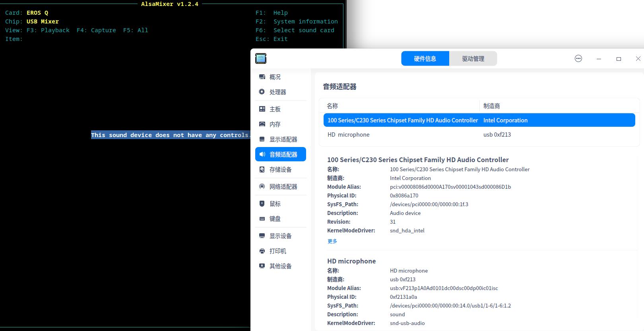Click F2: System information in AlsaMixer

(x=297, y=21)
